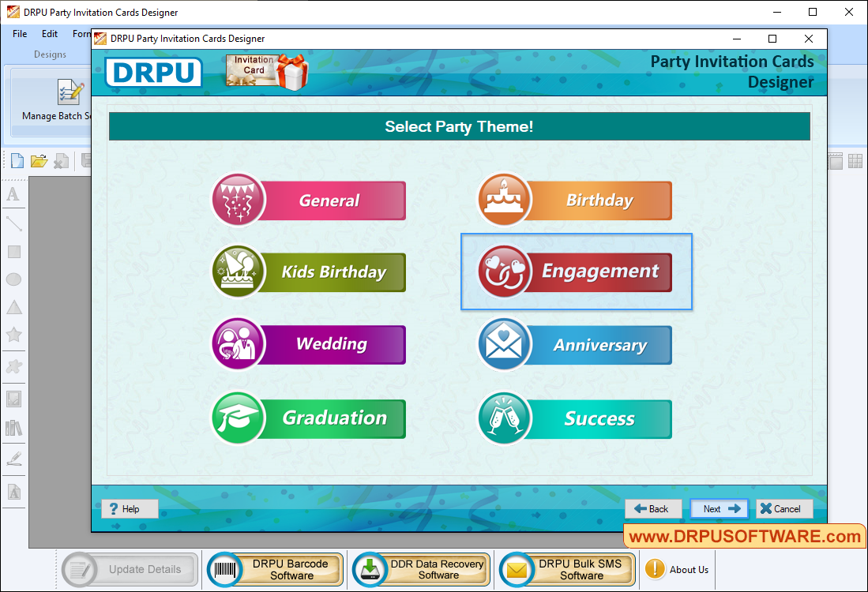Open the Edit menu
Screen dimensions: 868x592
click(x=49, y=34)
